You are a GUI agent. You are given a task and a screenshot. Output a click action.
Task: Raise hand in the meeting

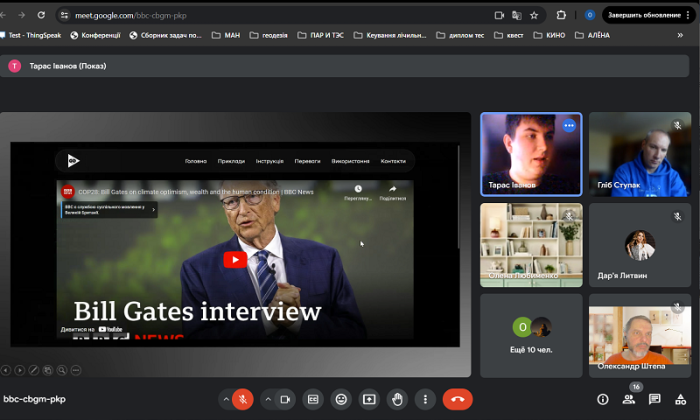(x=397, y=399)
